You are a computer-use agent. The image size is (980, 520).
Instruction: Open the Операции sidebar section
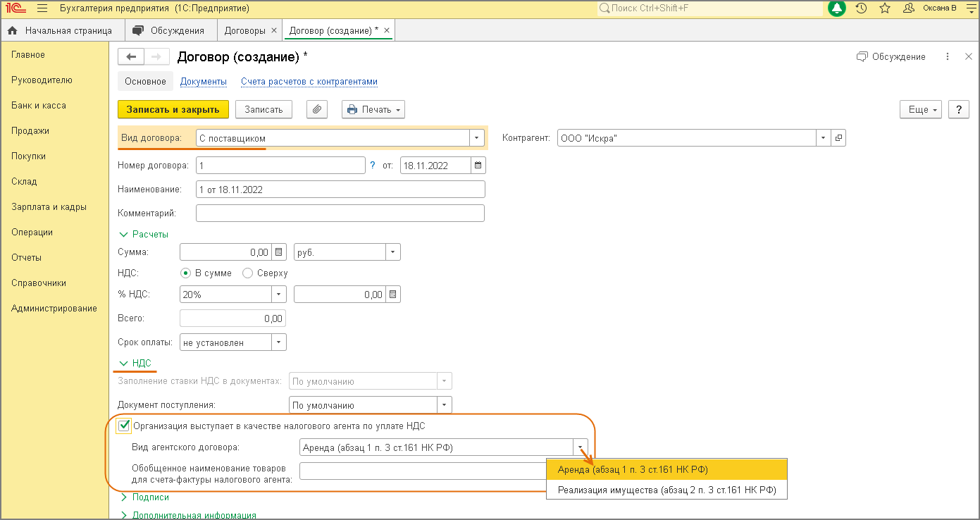(32, 233)
